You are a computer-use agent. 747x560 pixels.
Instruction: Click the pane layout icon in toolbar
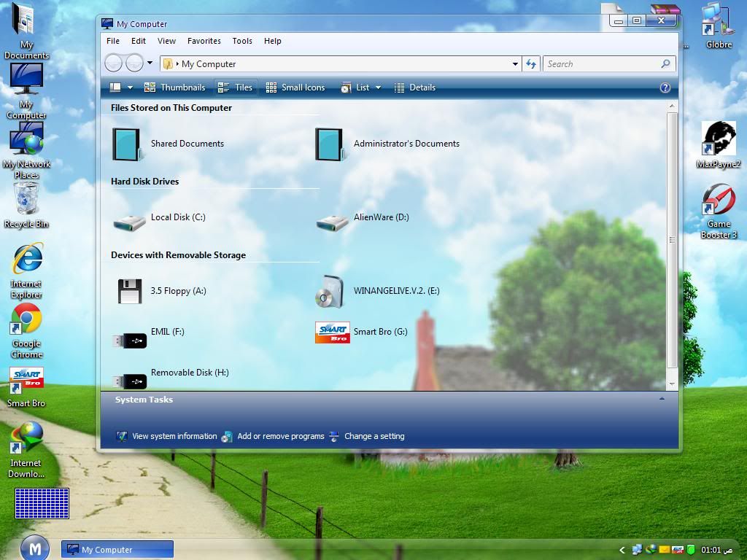[x=115, y=87]
